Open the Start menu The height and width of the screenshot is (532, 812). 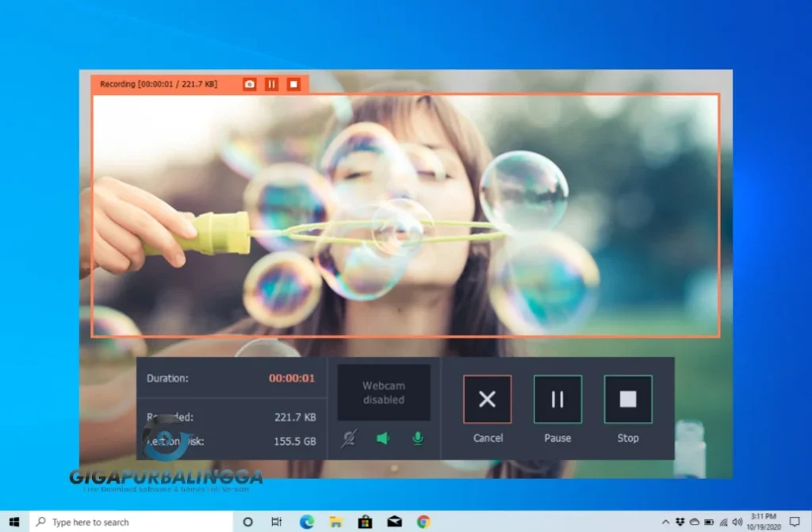point(13,522)
